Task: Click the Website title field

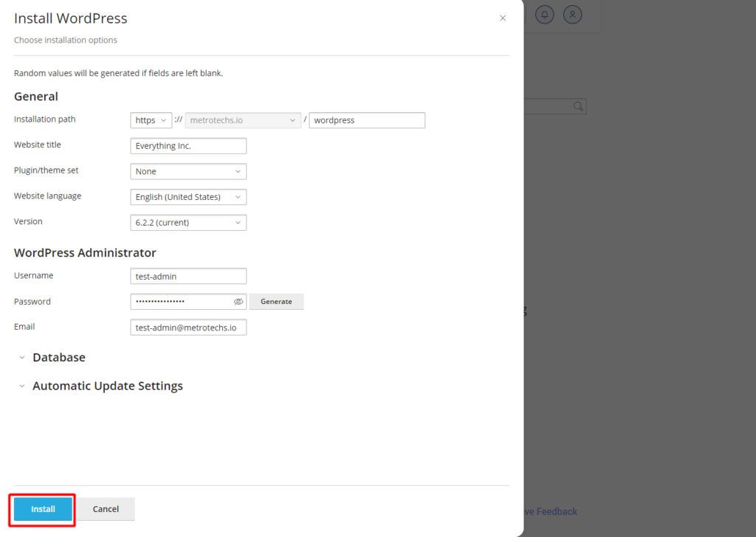Action: (188, 146)
